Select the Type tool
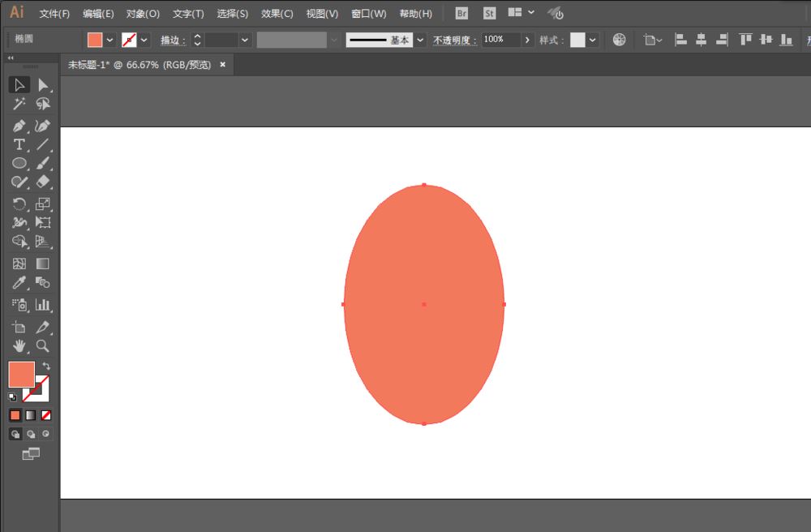 click(x=19, y=144)
